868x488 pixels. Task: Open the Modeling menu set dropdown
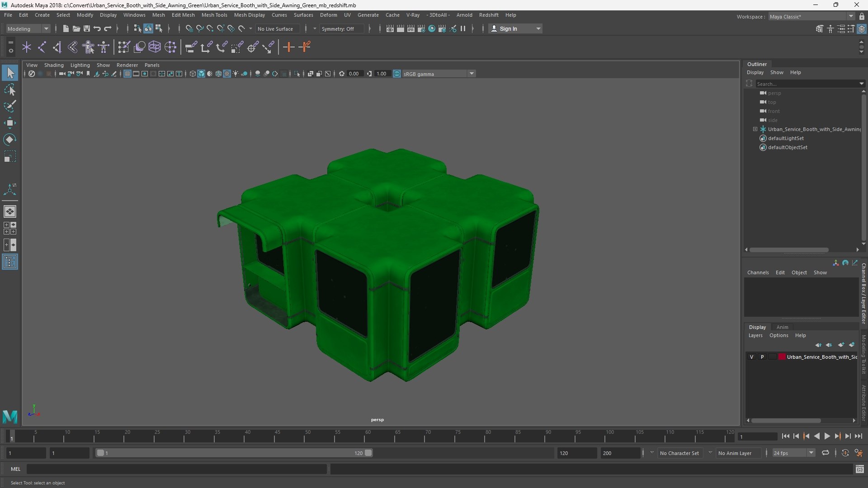[x=28, y=28]
